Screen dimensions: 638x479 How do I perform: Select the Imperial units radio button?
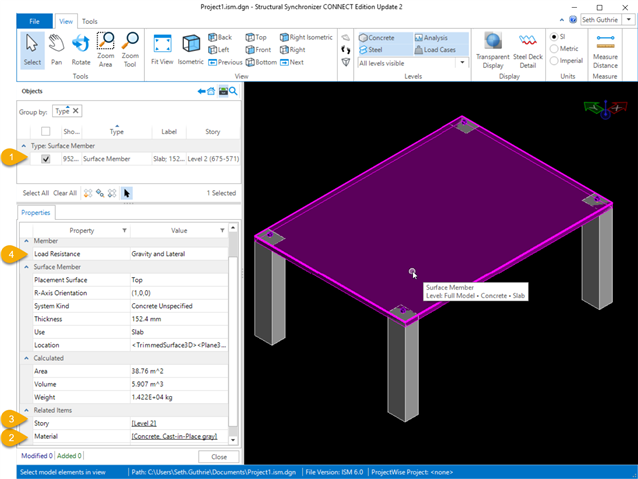point(554,61)
